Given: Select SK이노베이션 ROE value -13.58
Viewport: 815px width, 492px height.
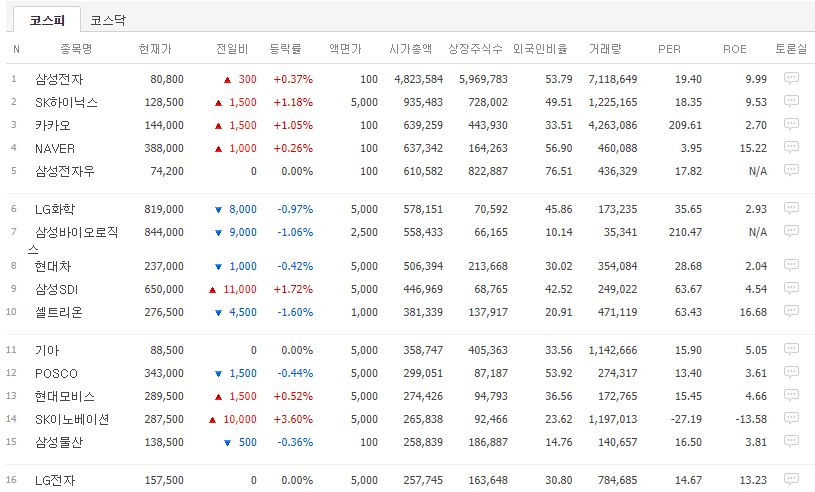Looking at the screenshot, I should pos(751,419).
